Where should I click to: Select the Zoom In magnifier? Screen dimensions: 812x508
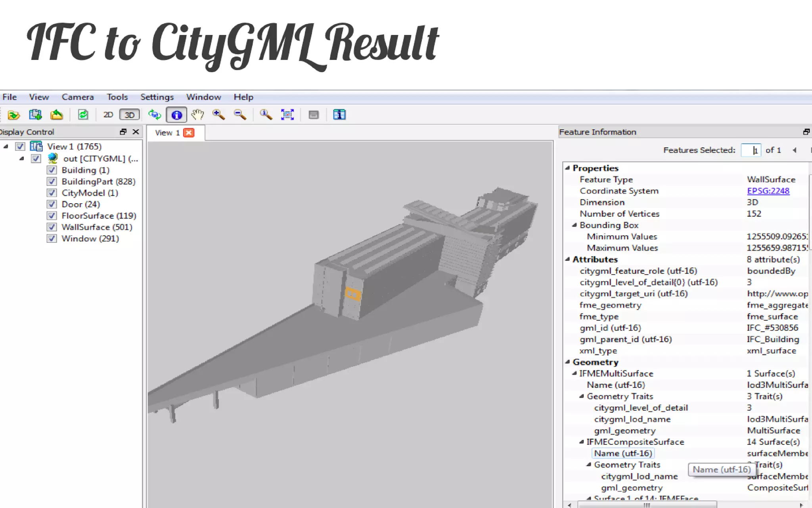(218, 115)
